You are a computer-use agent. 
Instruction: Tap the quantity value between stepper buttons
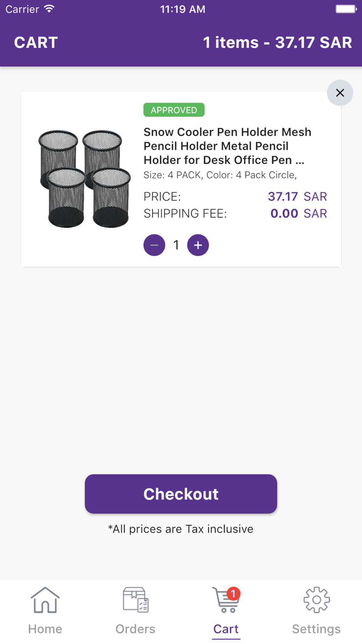pos(176,245)
